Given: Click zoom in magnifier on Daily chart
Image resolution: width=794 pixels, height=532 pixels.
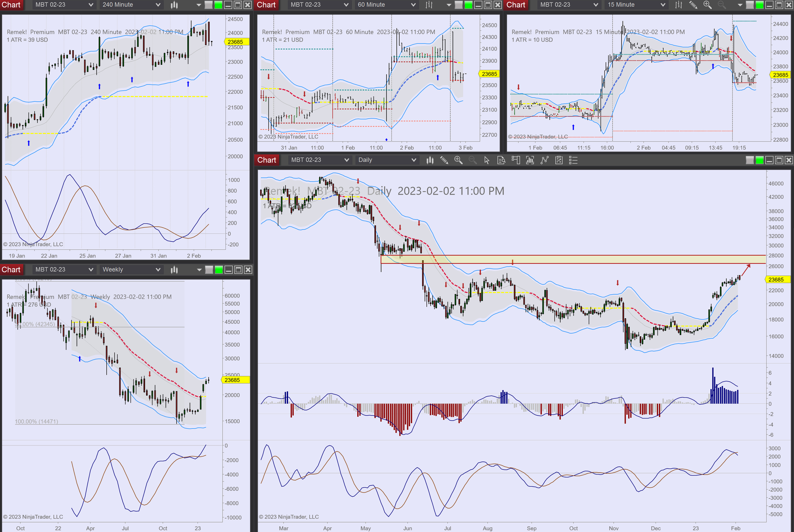Looking at the screenshot, I should click(x=458, y=160).
